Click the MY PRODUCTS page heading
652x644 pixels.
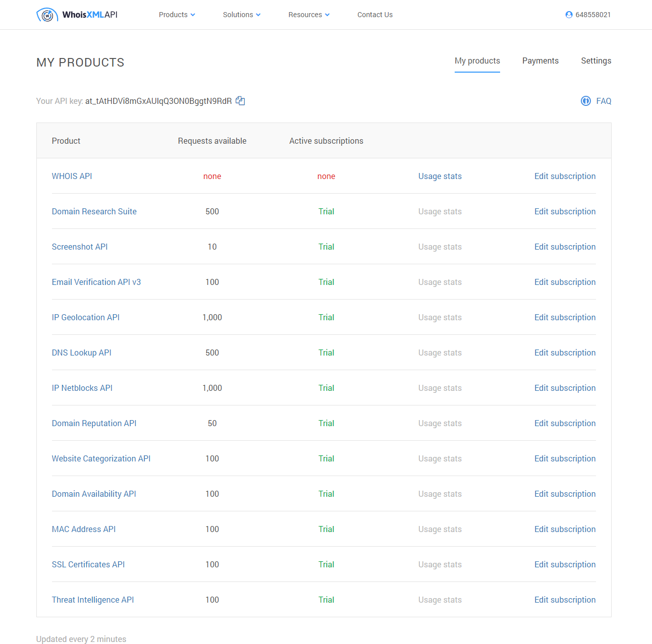80,63
